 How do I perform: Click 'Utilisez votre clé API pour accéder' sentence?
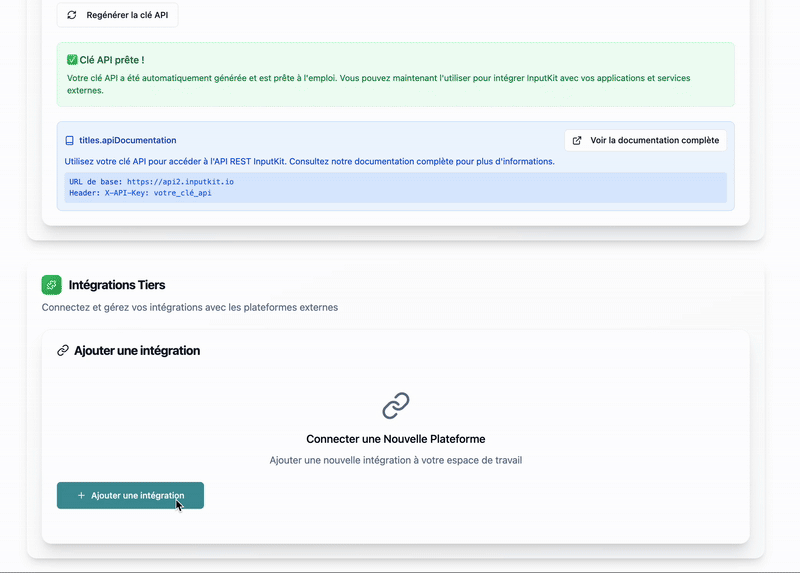coord(309,161)
